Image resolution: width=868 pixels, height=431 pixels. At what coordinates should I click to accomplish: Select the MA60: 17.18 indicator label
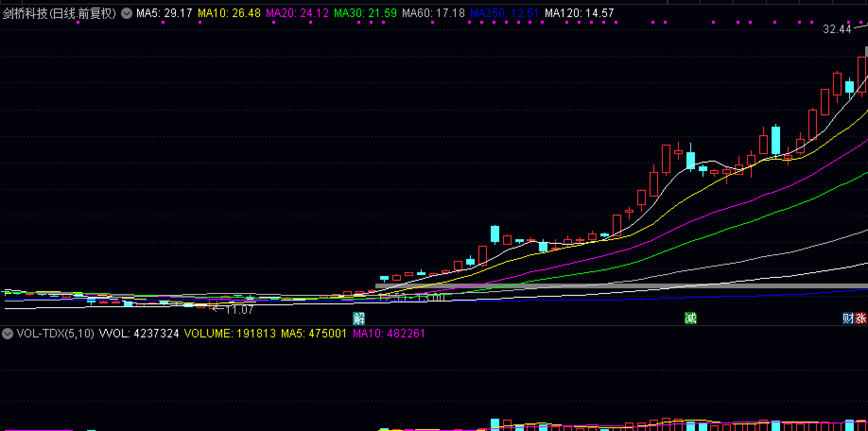(433, 13)
